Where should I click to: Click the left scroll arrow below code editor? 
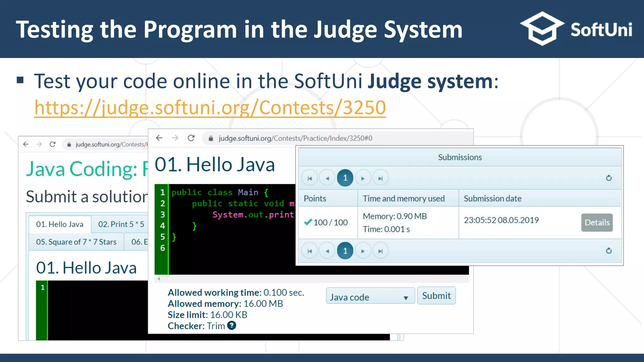point(159,279)
